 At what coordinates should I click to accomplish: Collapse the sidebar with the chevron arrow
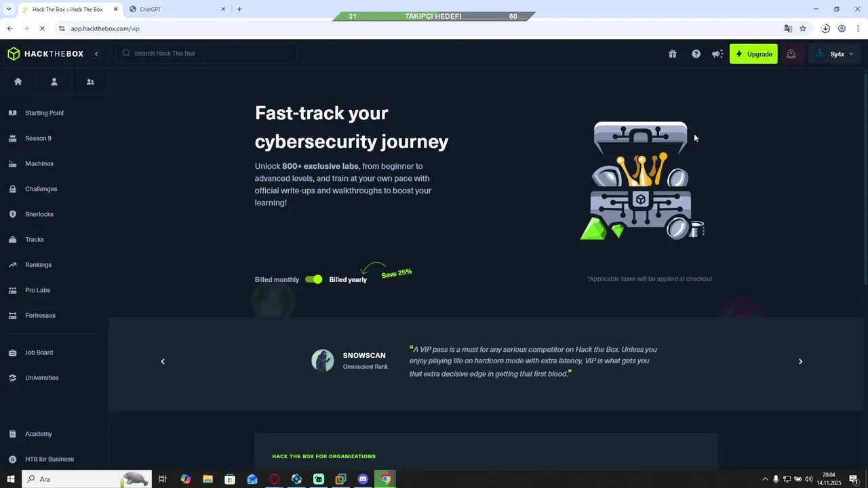coord(96,54)
